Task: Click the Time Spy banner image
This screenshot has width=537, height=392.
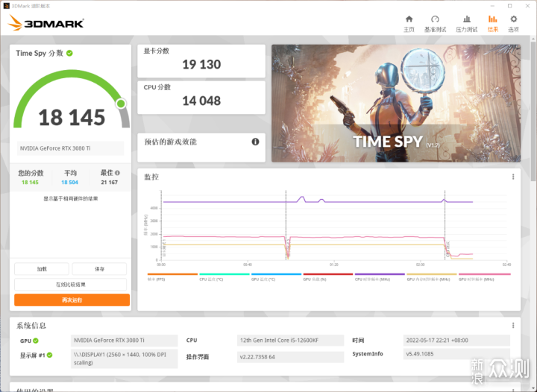Action: pos(396,104)
